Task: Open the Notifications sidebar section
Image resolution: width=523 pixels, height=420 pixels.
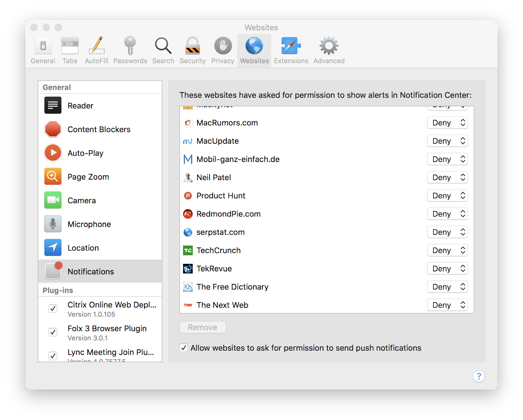Action: coord(91,271)
